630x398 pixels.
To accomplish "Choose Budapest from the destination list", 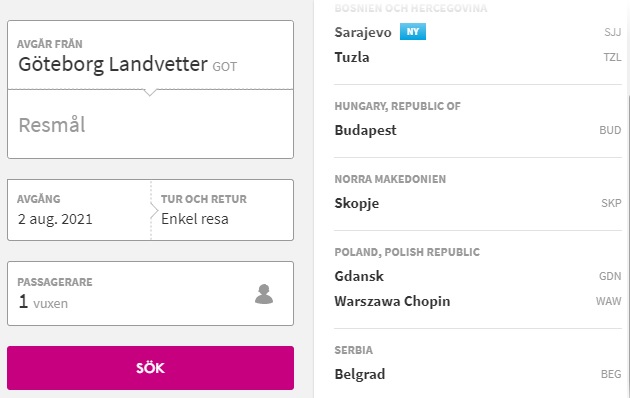I will pyautogui.click(x=478, y=130).
